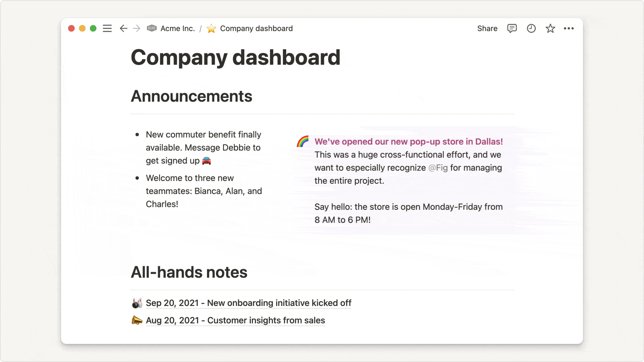Click the Acme Inc. workspace link
Viewport: 644px width, 362px height.
click(172, 28)
